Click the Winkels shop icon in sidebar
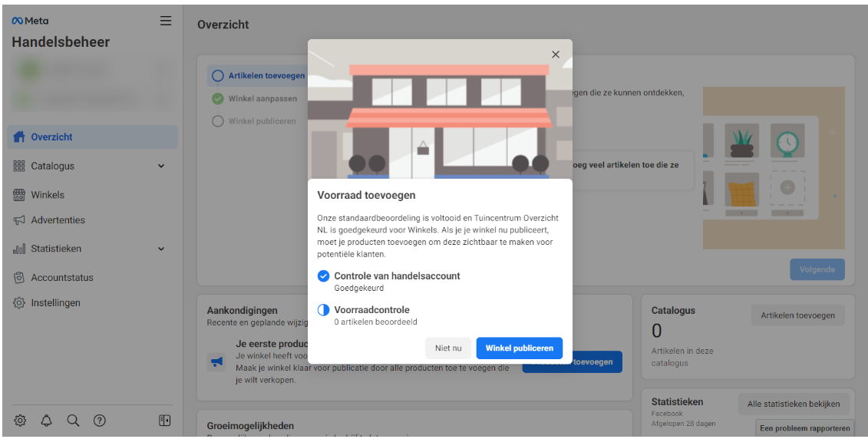The image size is (868, 439). pyautogui.click(x=19, y=195)
